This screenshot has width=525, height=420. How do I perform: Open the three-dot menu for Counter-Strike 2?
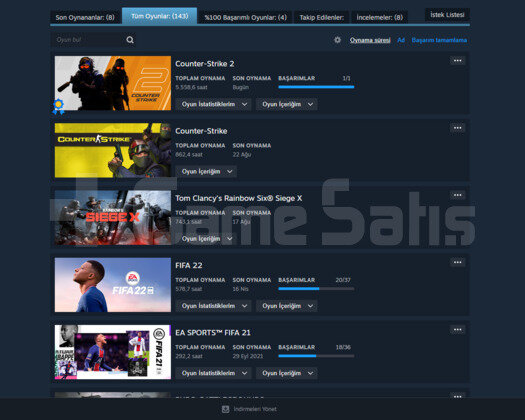pyautogui.click(x=457, y=61)
